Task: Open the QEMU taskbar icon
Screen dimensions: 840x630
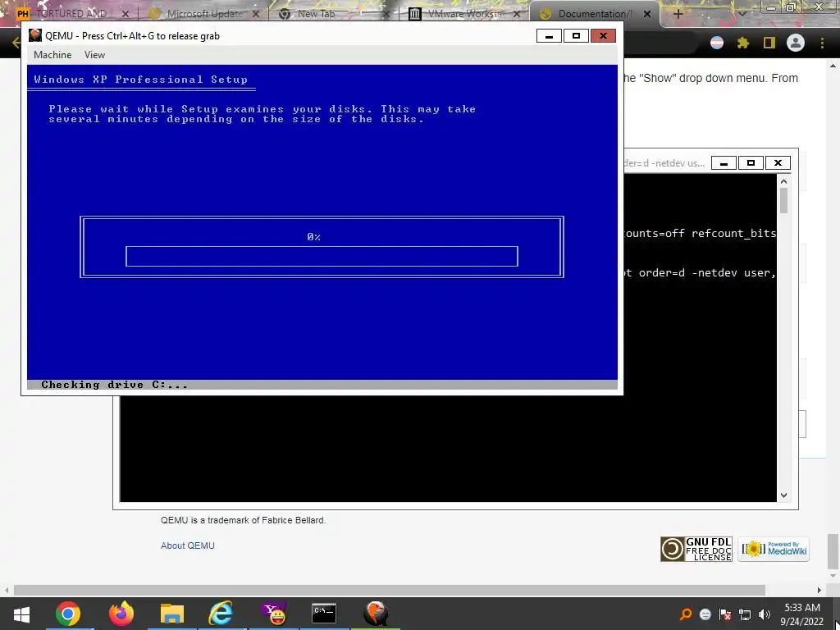Action: click(376, 614)
